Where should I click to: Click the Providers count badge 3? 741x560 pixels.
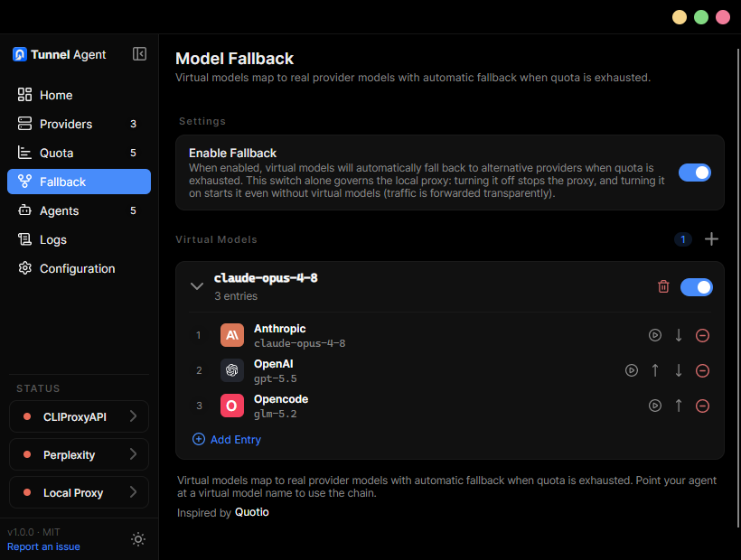pos(133,124)
